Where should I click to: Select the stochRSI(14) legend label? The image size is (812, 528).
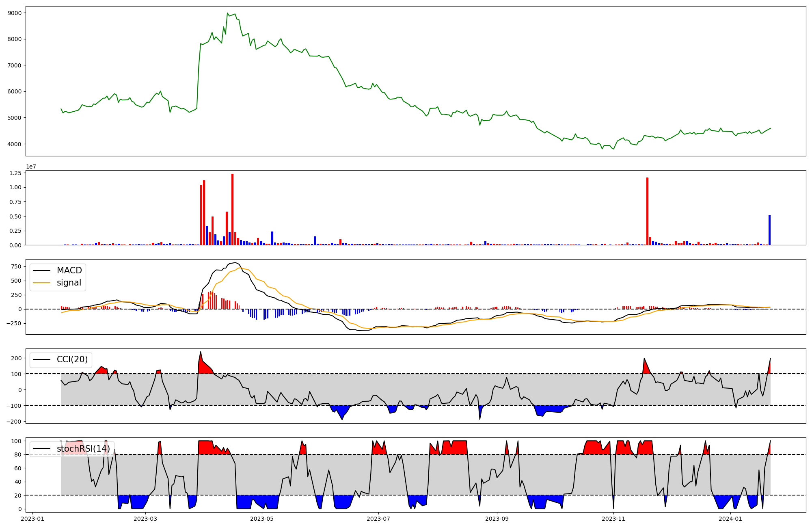pyautogui.click(x=83, y=449)
